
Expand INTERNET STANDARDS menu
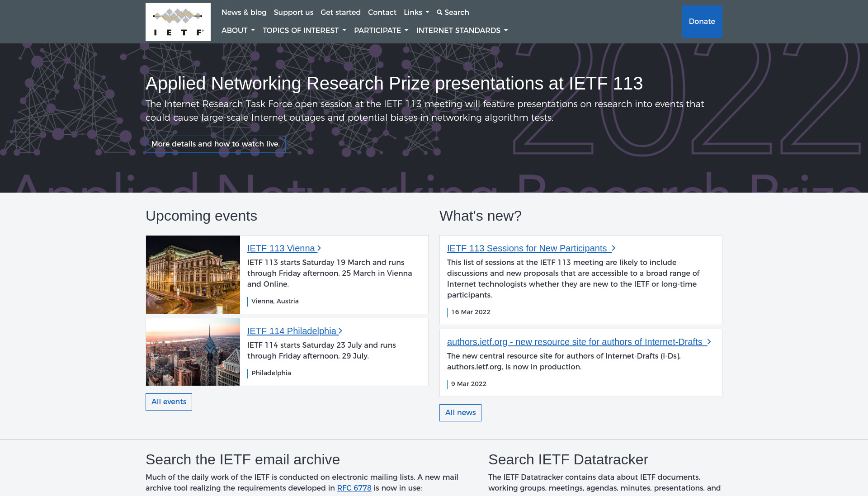462,30
